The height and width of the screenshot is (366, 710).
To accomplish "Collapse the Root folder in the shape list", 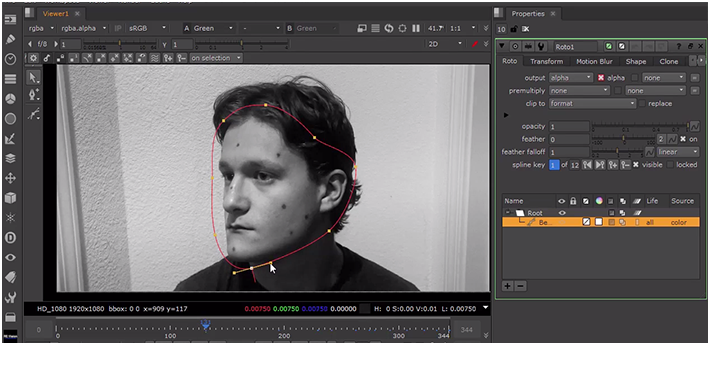I will point(508,212).
